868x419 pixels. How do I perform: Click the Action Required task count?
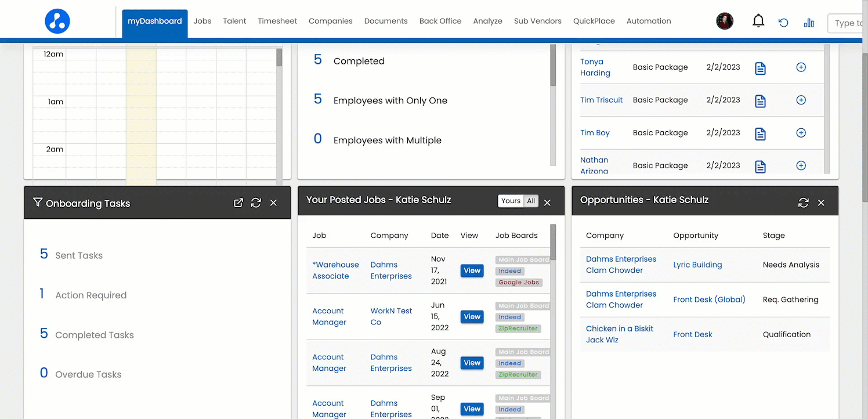(42, 294)
